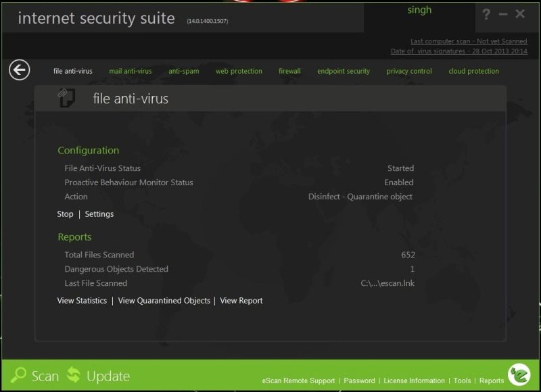Click the Update label
This screenshot has height=392, width=541.
click(x=108, y=376)
